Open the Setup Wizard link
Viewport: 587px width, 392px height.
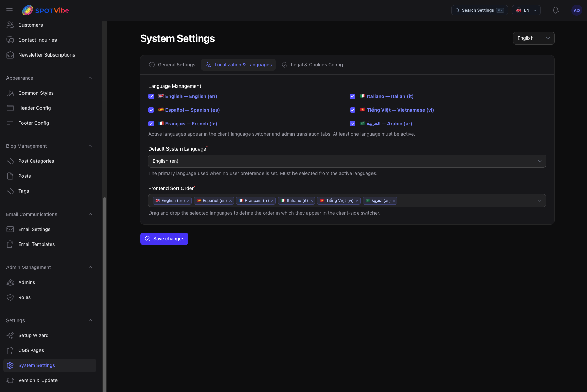pyautogui.click(x=50, y=335)
